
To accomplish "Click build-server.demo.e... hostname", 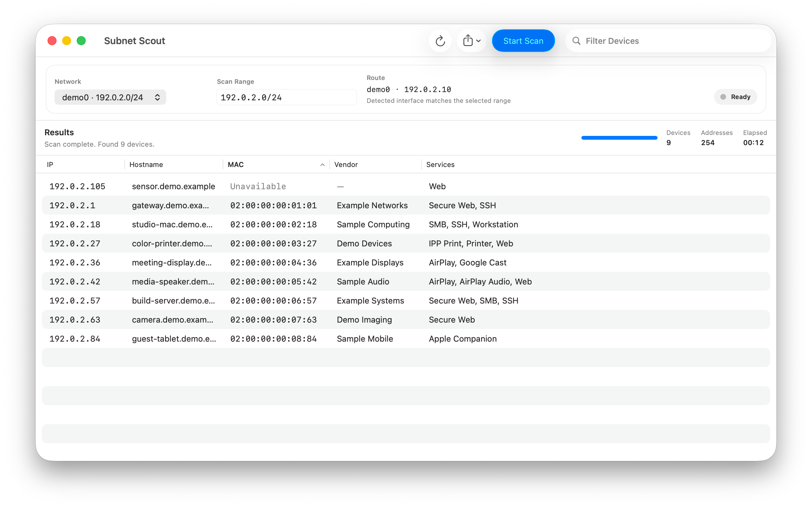I will pos(174,301).
